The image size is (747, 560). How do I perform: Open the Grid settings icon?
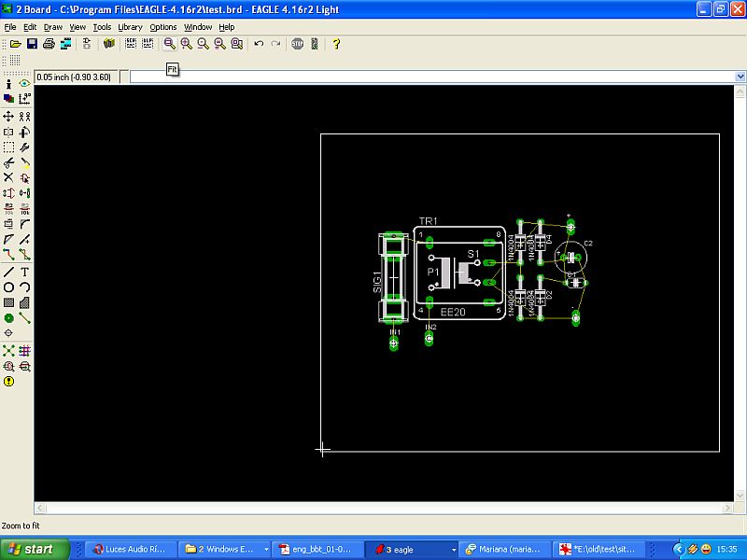point(15,60)
